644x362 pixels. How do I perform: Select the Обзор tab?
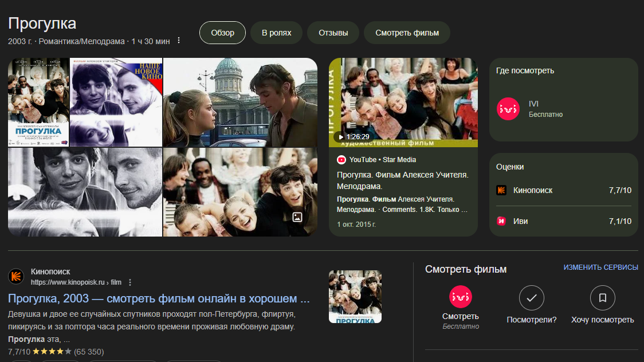(x=223, y=33)
